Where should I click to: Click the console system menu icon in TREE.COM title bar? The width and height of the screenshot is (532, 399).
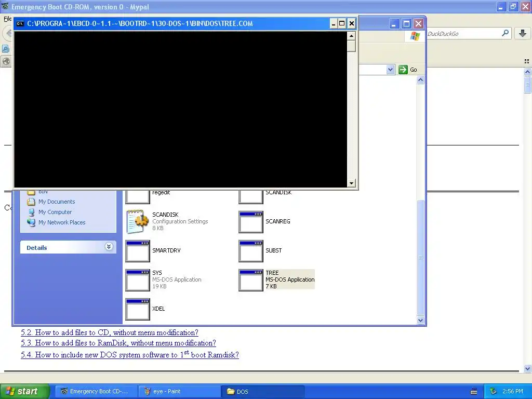(x=20, y=23)
